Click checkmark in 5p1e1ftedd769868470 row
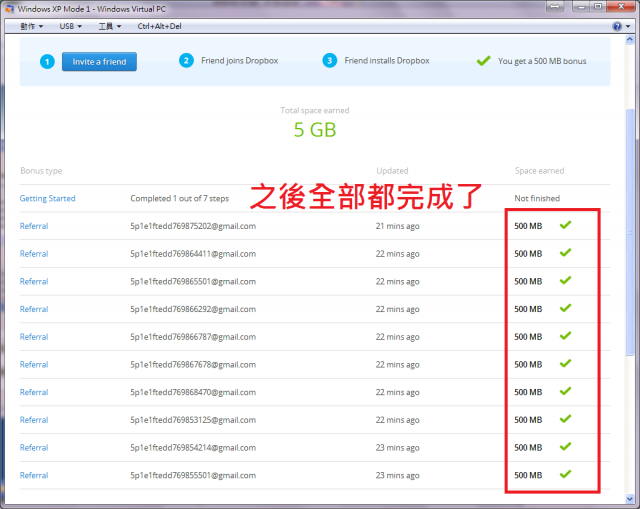This screenshot has height=509, width=640. pyautogui.click(x=565, y=391)
